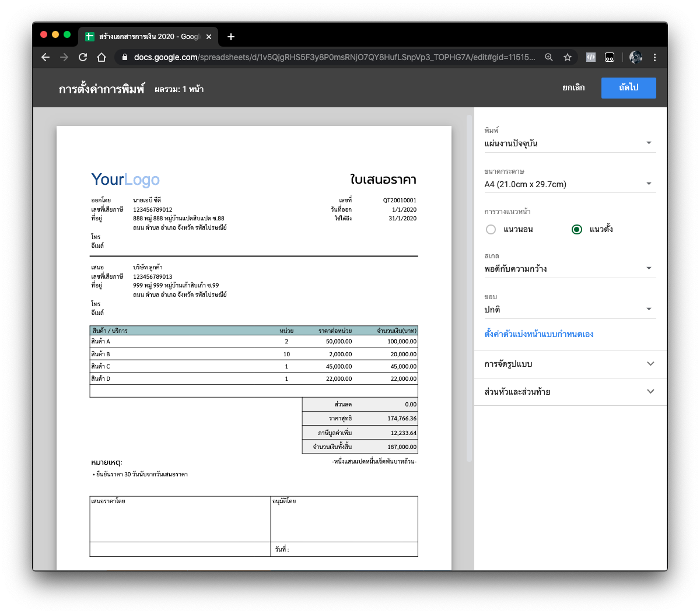Open the paper size A4 dropdown
The height and width of the screenshot is (614, 700).
coord(570,184)
